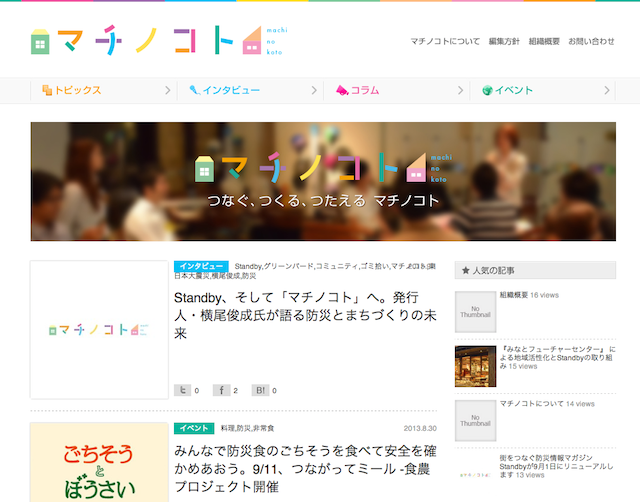Open the Standby interview article thumbnail
The height and width of the screenshot is (502, 640).
(99, 330)
